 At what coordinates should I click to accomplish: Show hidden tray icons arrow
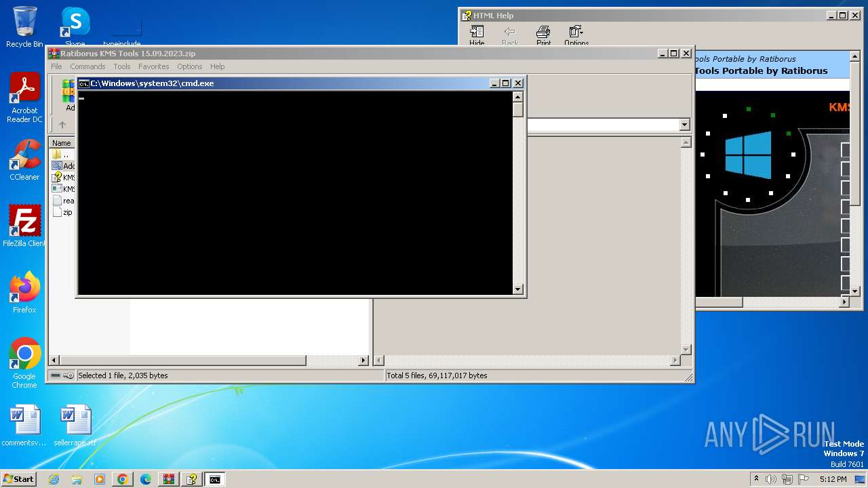[x=757, y=479]
